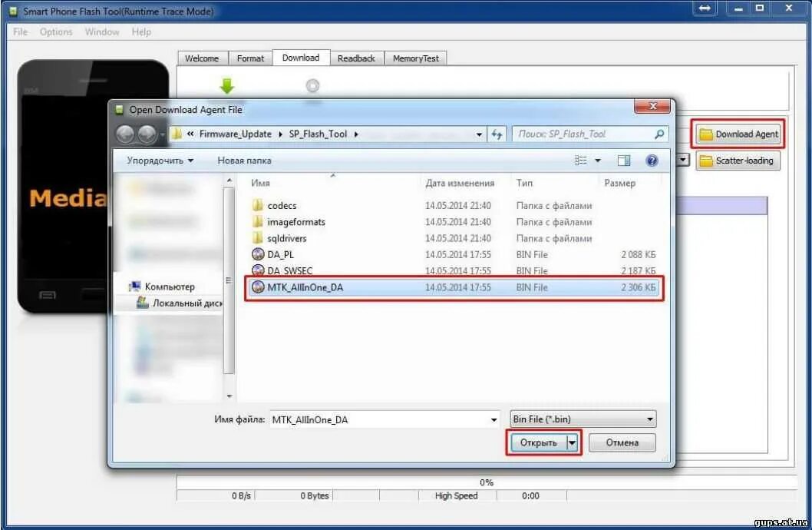Open the Bin File (*.bin) type filter
Screen dimensions: 812x530
pos(583,419)
